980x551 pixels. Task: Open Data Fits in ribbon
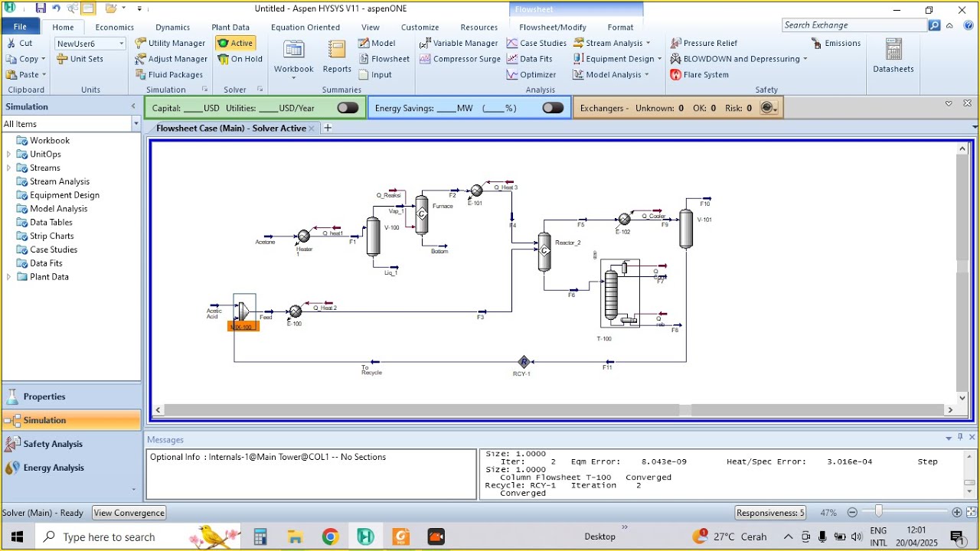pos(529,59)
